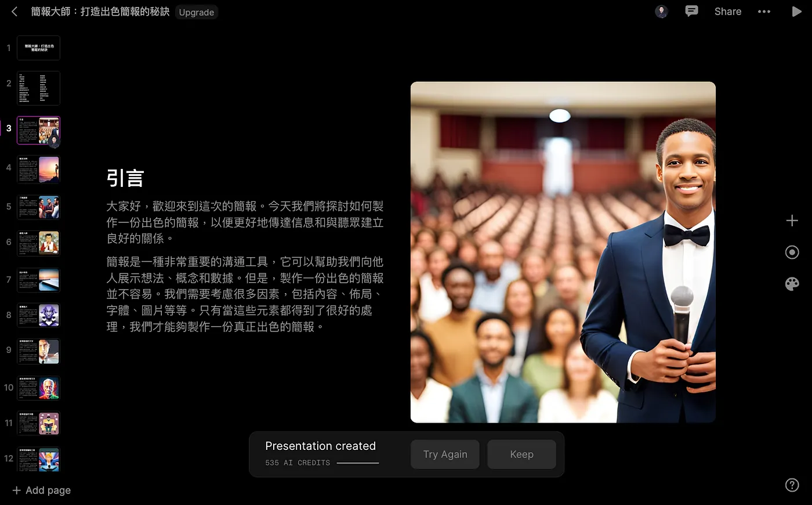
Task: Select slide 1 thumbnail
Action: tap(38, 48)
